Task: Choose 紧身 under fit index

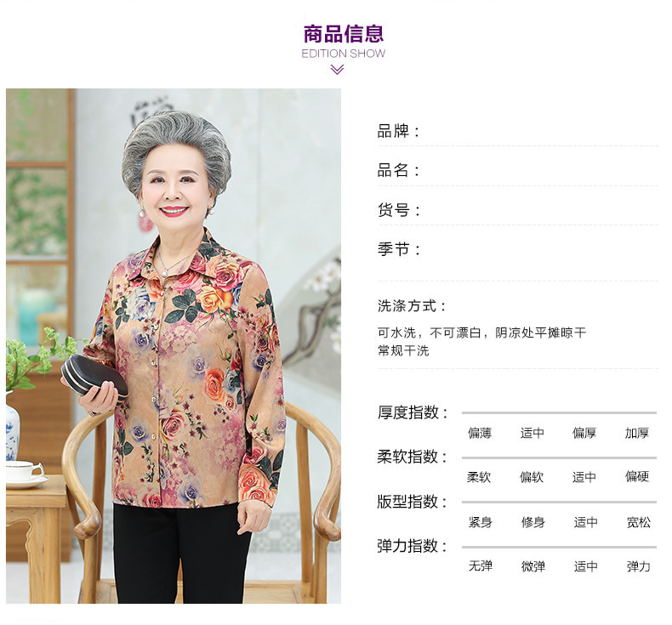Action: coord(481,522)
